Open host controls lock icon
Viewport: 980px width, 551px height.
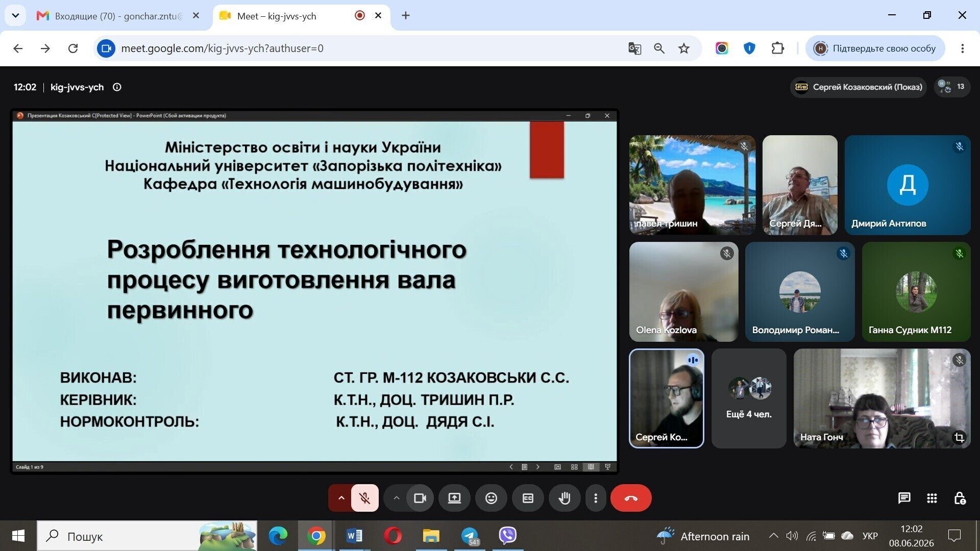point(960,498)
